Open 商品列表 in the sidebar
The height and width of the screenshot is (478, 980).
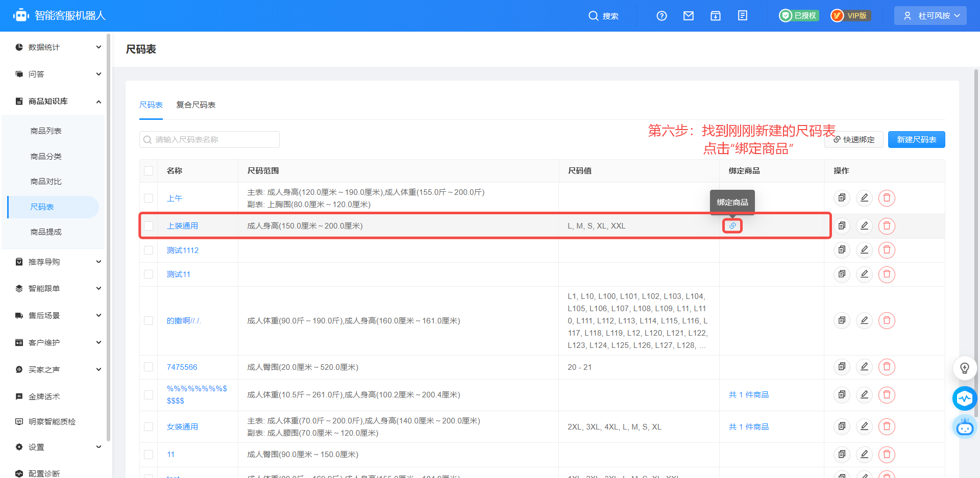tap(46, 131)
